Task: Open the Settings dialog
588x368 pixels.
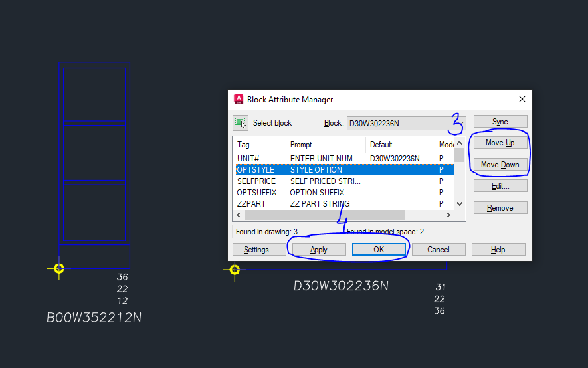Action: pos(259,250)
